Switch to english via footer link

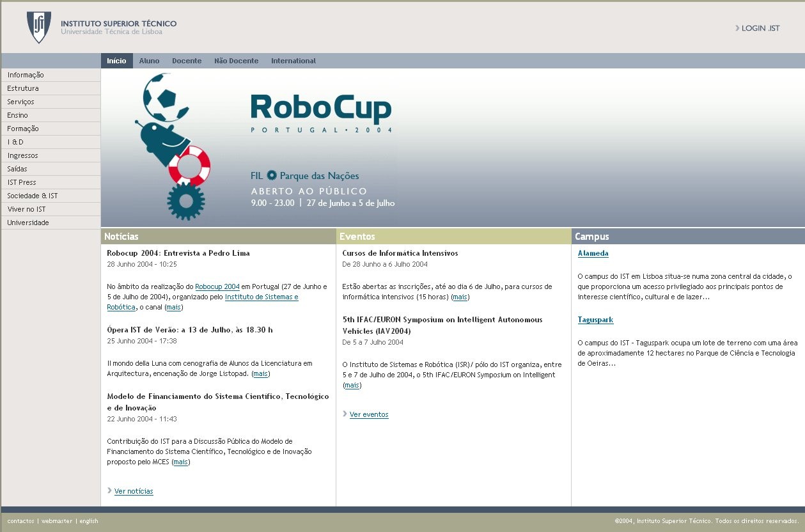click(x=89, y=521)
